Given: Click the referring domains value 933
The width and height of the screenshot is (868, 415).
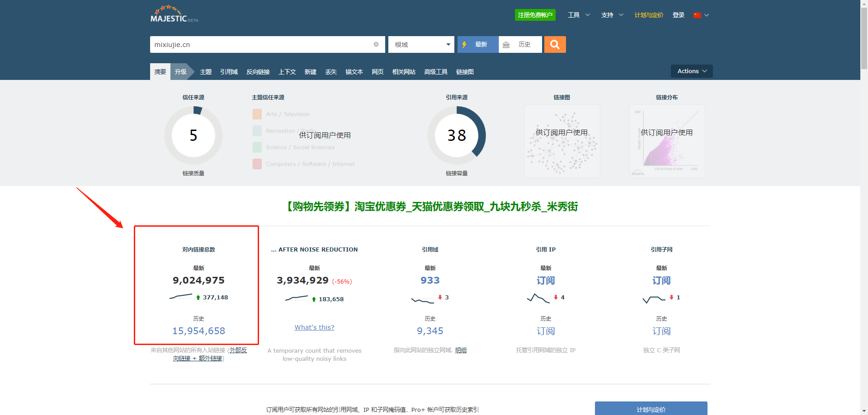Looking at the screenshot, I should pos(430,280).
